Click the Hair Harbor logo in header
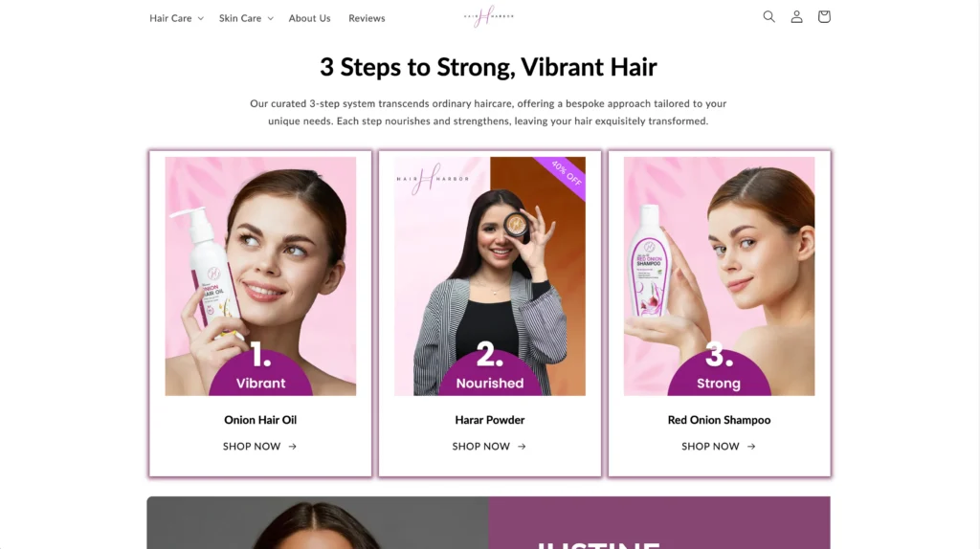This screenshot has width=980, height=549. [x=489, y=16]
